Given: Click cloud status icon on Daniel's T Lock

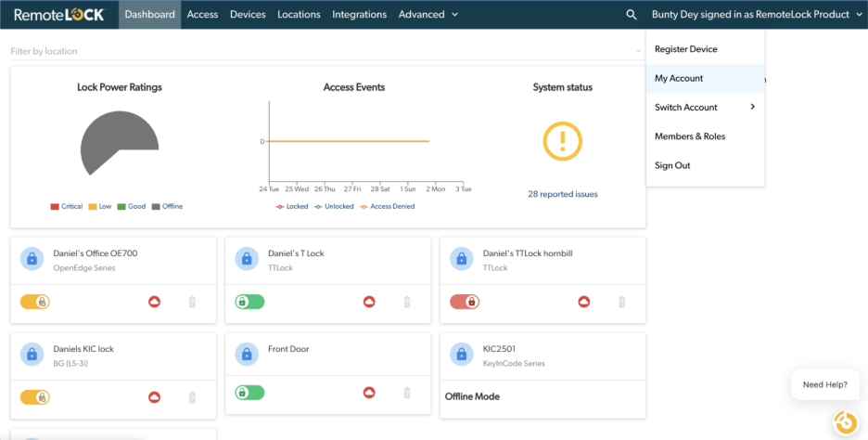Looking at the screenshot, I should [x=369, y=302].
